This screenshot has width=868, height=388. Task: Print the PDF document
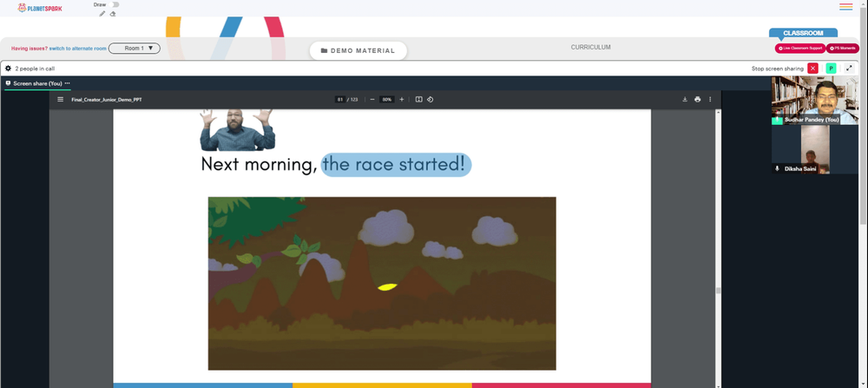[x=698, y=100]
